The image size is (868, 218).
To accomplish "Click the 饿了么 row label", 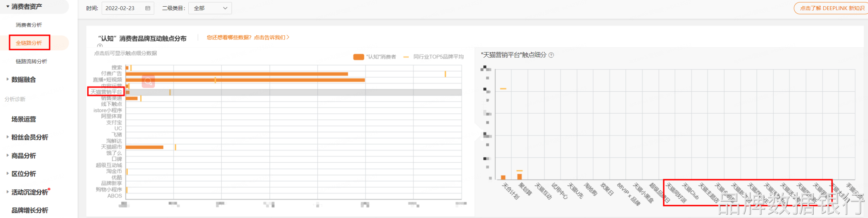I will tap(114, 153).
